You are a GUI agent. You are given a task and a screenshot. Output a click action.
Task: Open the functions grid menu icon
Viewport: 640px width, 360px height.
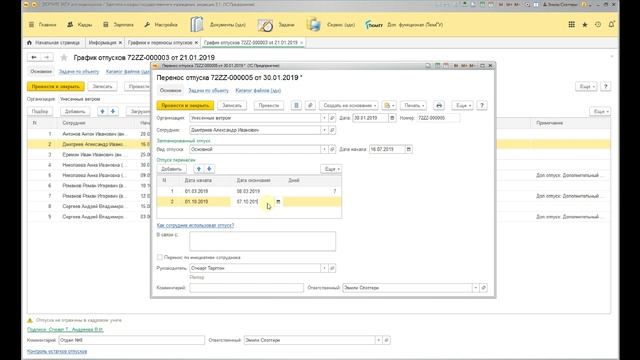(571, 24)
